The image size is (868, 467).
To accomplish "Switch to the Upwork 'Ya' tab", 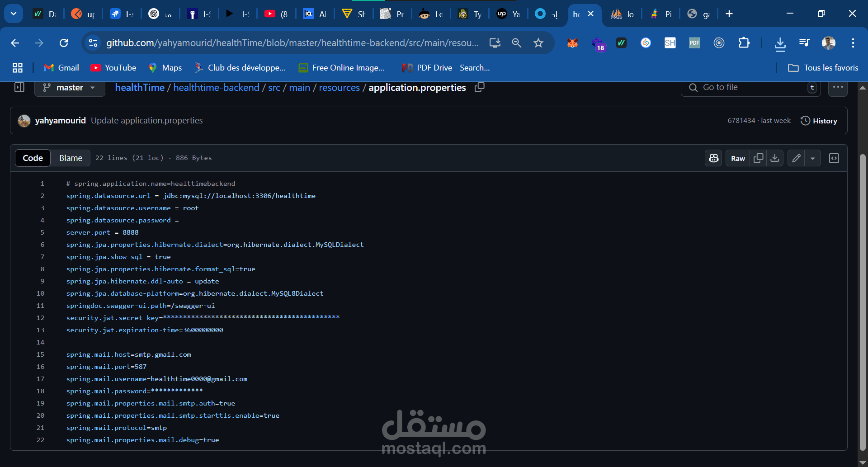I will click(x=509, y=14).
